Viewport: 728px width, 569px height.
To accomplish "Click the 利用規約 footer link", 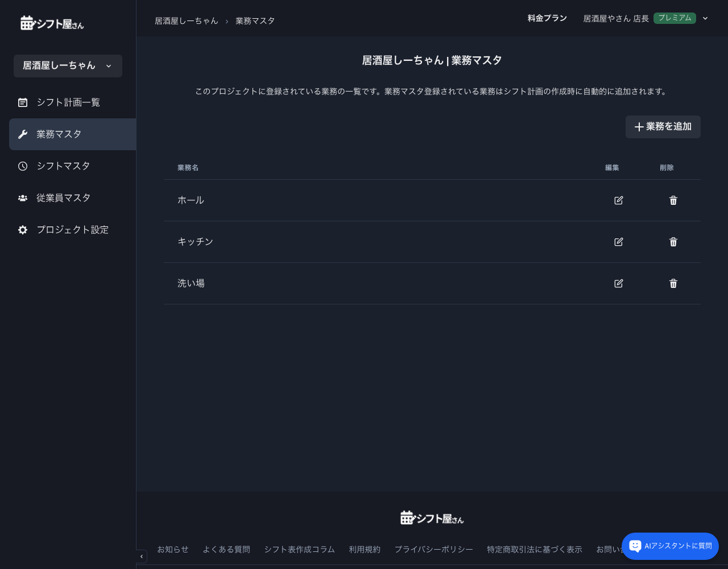I will click(365, 549).
